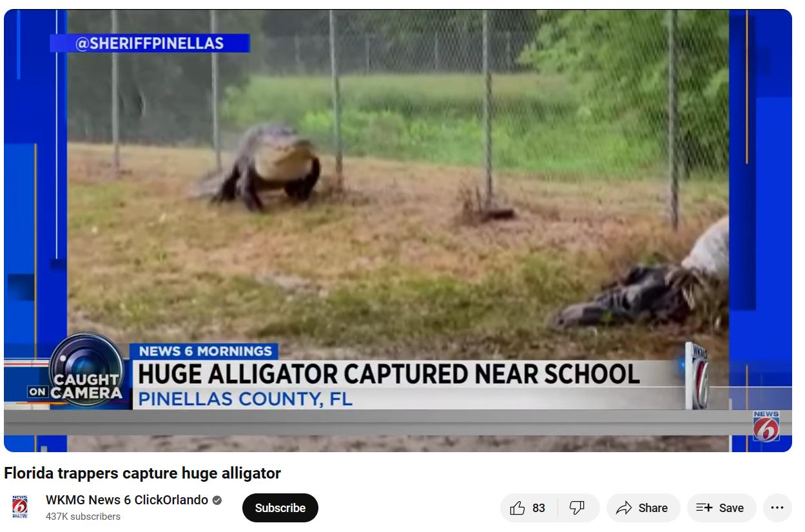Subscribe to WKMG News 6 ClickOrlando

[x=280, y=508]
